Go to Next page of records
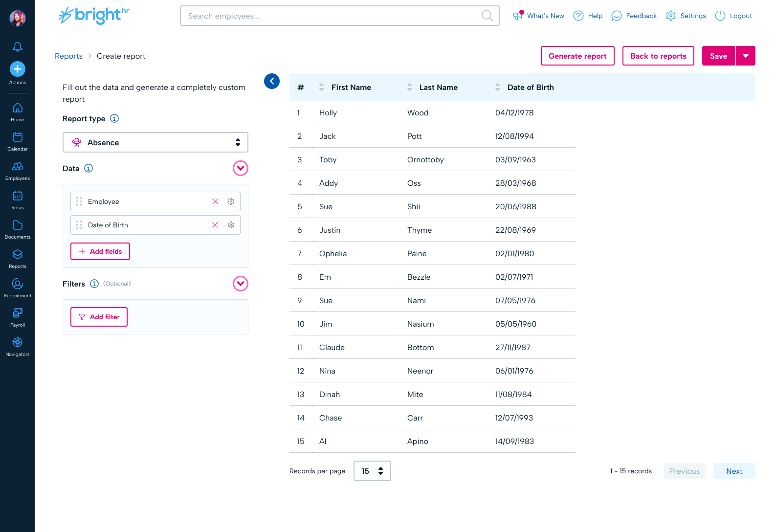Image resolution: width=776 pixels, height=532 pixels. click(734, 471)
